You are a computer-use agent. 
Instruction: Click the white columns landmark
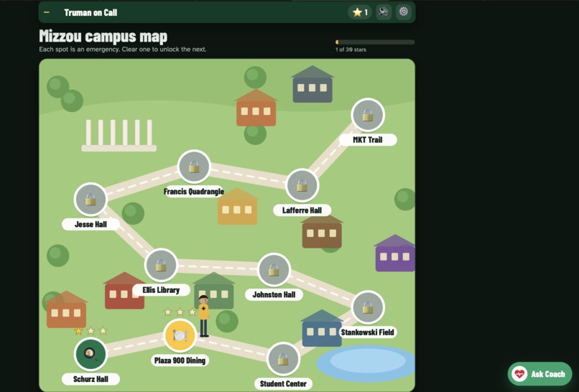point(119,136)
